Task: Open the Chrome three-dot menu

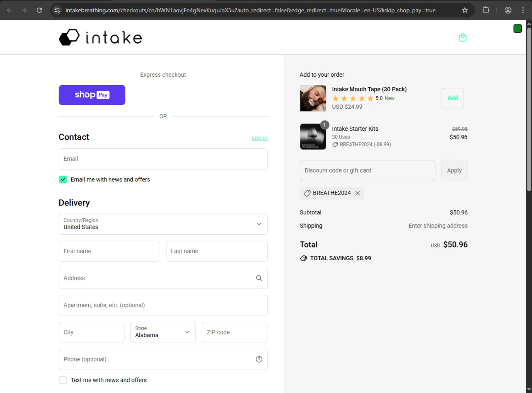Action: [523, 10]
